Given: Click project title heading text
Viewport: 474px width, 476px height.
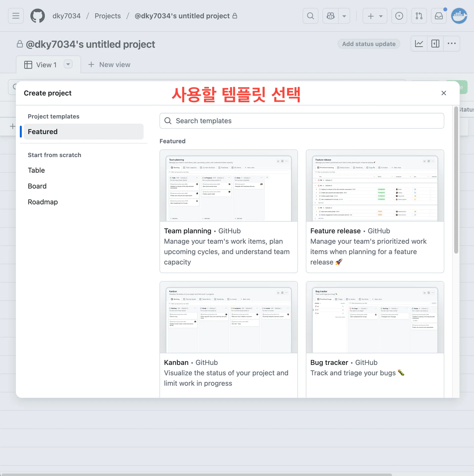Looking at the screenshot, I should click(90, 44).
